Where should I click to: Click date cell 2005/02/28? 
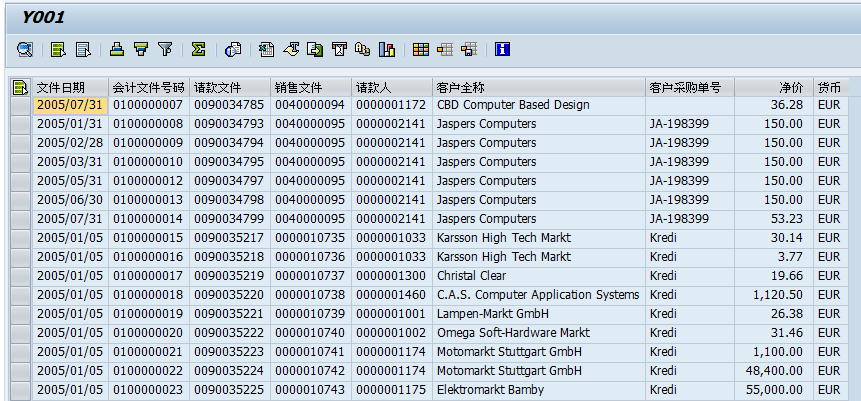70,143
